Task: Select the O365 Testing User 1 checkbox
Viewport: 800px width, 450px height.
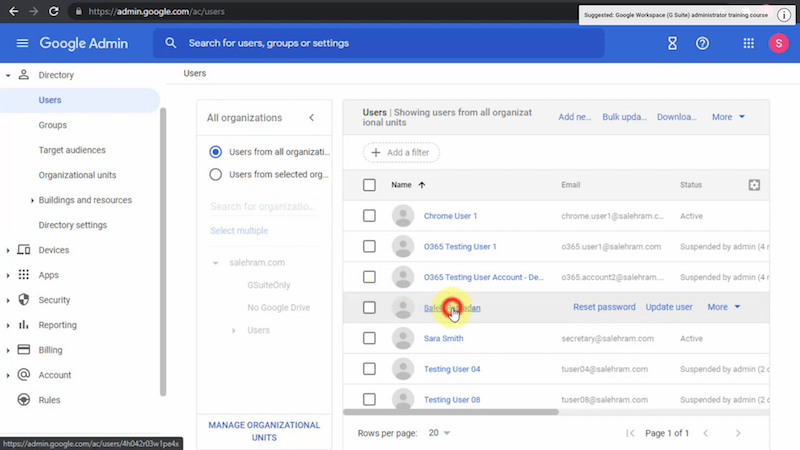Action: [369, 246]
